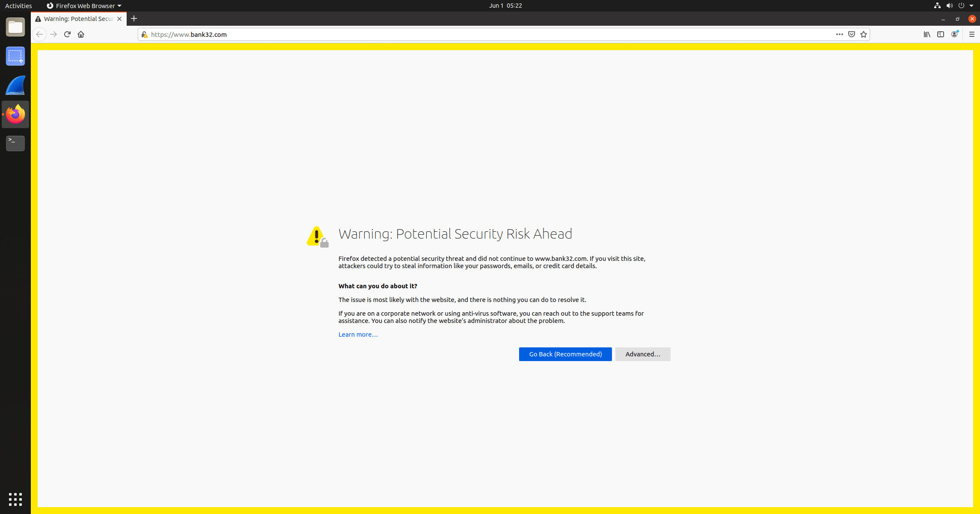Bookmark this page with the star

click(864, 34)
